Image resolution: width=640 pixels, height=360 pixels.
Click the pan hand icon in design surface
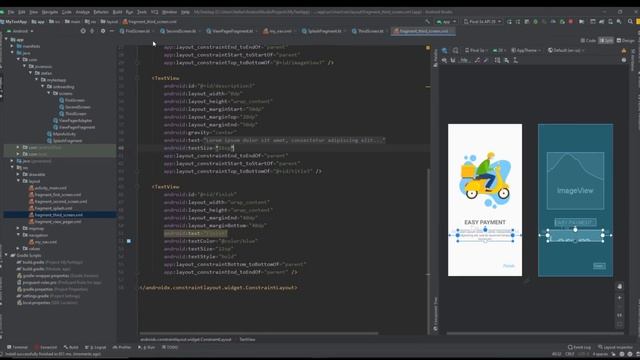coord(620,287)
